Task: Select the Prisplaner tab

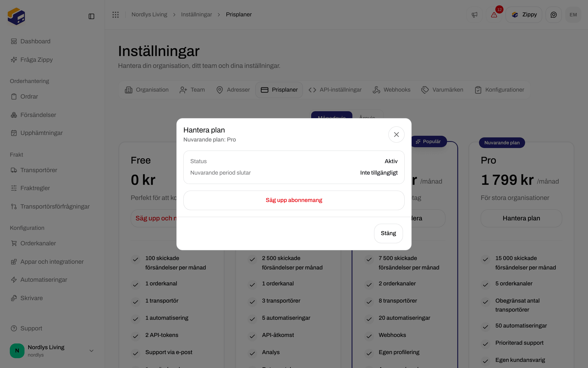Action: pyautogui.click(x=279, y=90)
